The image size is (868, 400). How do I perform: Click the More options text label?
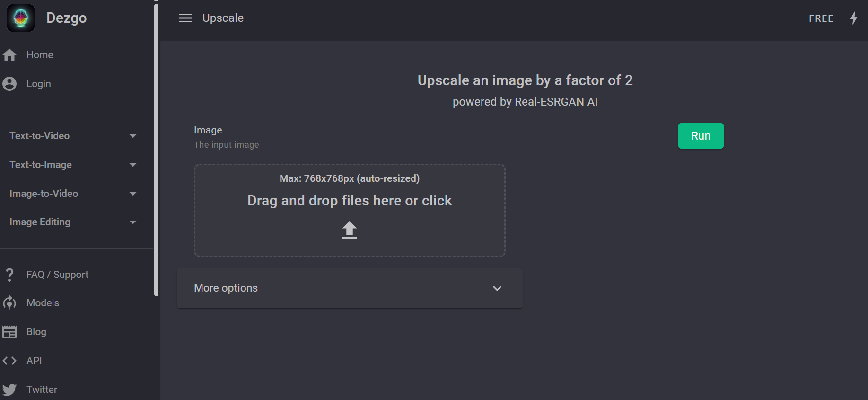[x=226, y=288]
